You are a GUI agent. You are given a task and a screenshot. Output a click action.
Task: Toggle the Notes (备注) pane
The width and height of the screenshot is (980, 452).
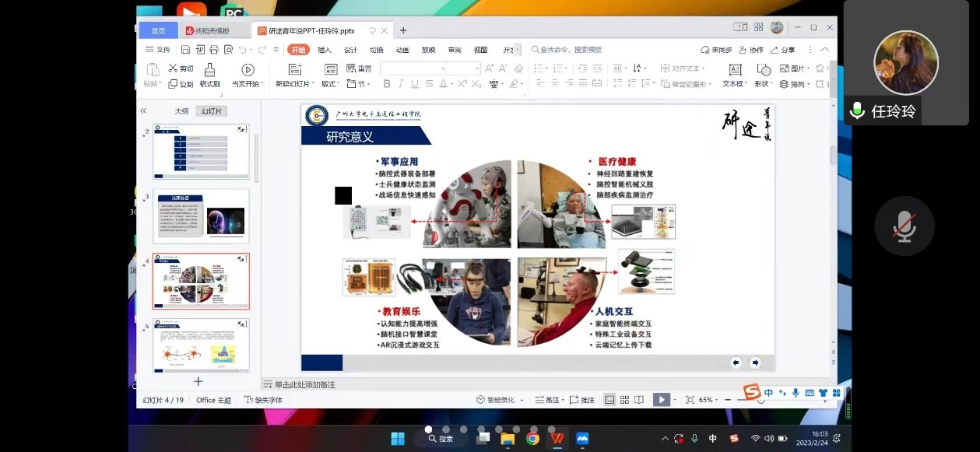[x=547, y=400]
